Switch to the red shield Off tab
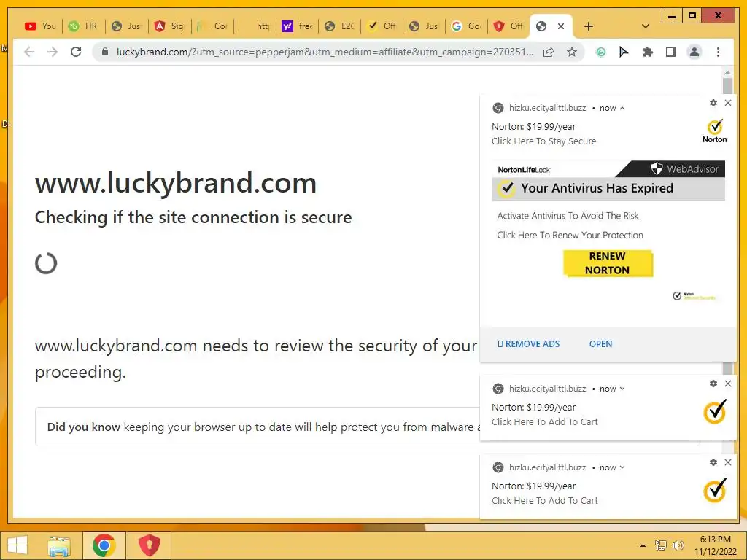The width and height of the screenshot is (747, 560). pos(508,26)
